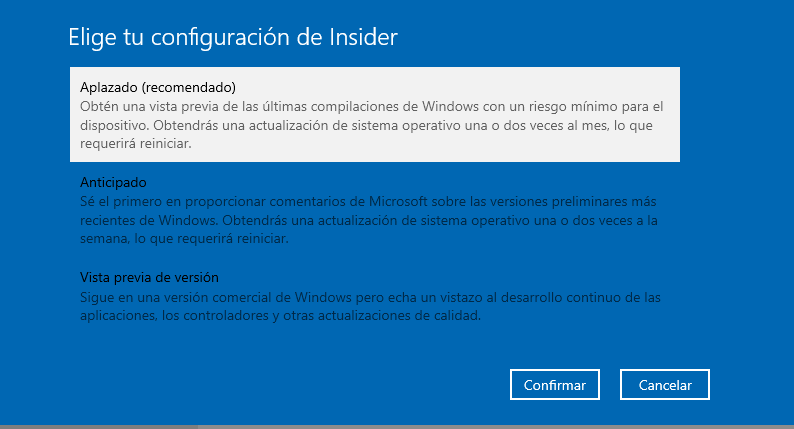Click the word Insider in the heading
This screenshot has width=794, height=429.
click(363, 38)
